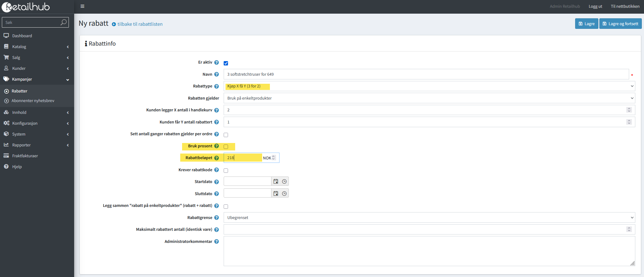Enable the Bruk prosent checkbox
Viewport: 644px width, 277px height.
click(x=226, y=147)
